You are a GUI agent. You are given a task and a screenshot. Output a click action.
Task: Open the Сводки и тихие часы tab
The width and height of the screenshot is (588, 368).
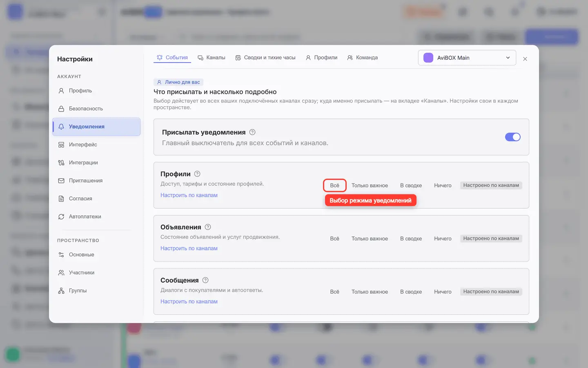click(265, 58)
